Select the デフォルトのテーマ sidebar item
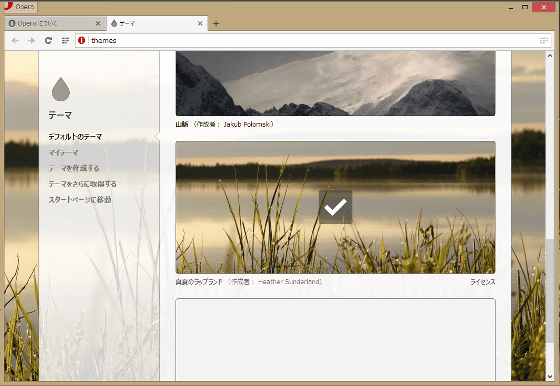The height and width of the screenshot is (386, 560). pos(75,136)
